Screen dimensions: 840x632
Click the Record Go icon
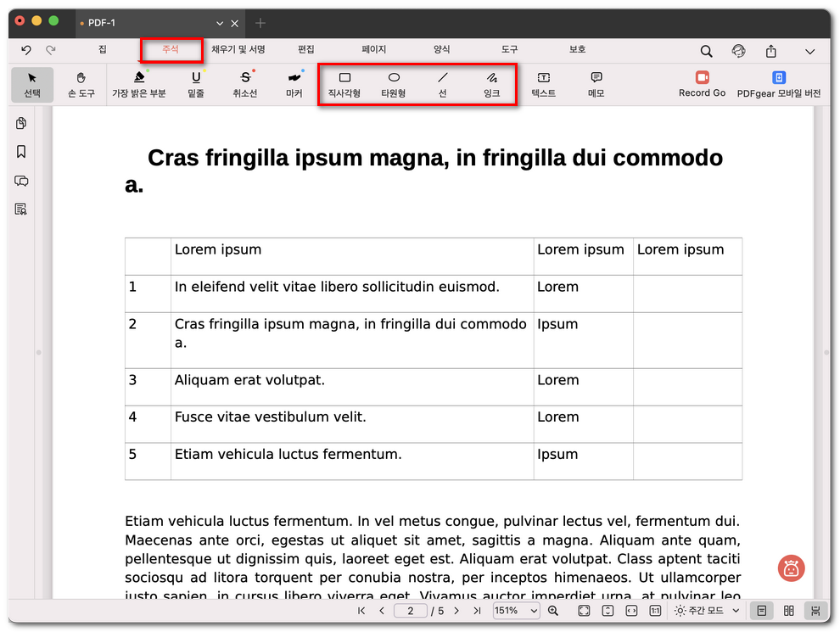coord(702,78)
